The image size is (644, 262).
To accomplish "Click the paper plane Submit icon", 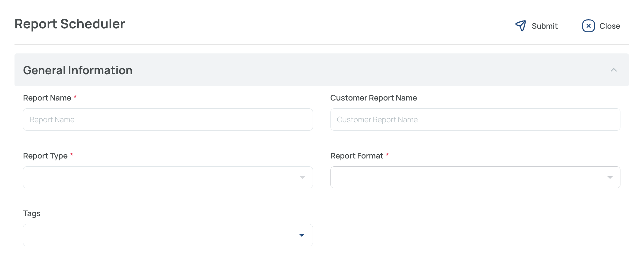I will pyautogui.click(x=520, y=26).
